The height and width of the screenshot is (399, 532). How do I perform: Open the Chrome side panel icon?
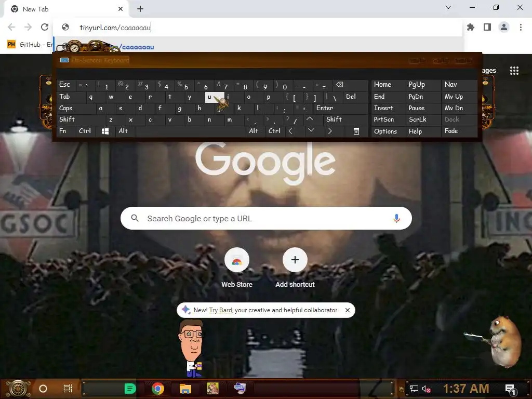[487, 27]
